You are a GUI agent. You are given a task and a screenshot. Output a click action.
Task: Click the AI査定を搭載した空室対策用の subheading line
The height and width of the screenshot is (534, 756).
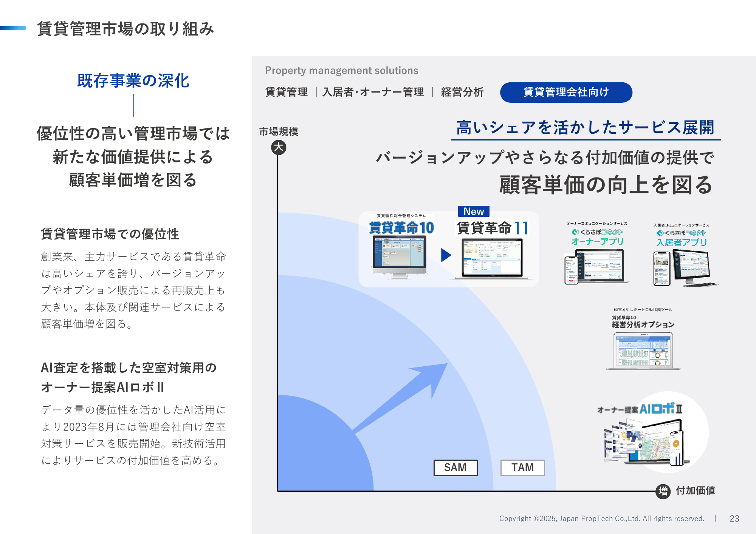coord(129,368)
